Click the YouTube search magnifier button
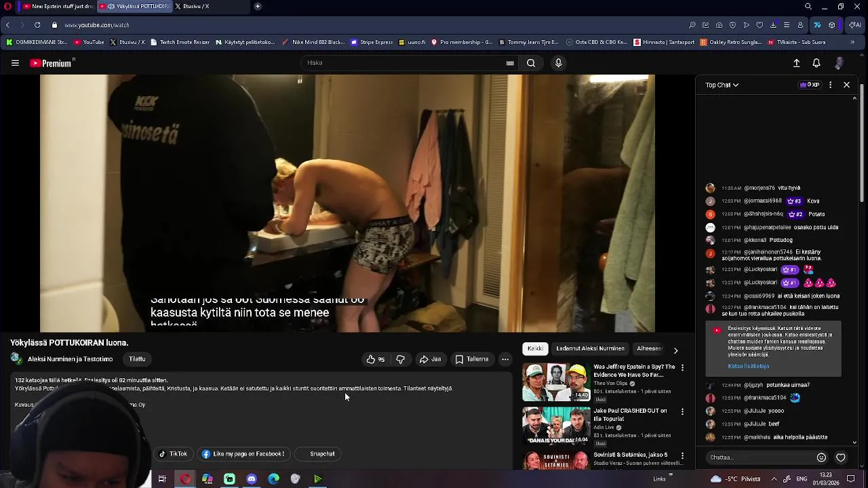The width and height of the screenshot is (868, 488). (x=531, y=63)
